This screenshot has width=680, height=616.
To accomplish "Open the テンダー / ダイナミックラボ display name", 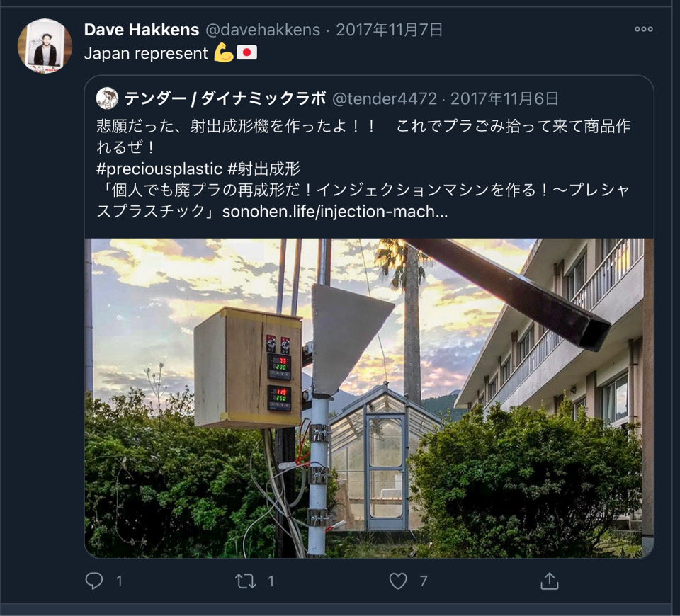I will pyautogui.click(x=225, y=99).
